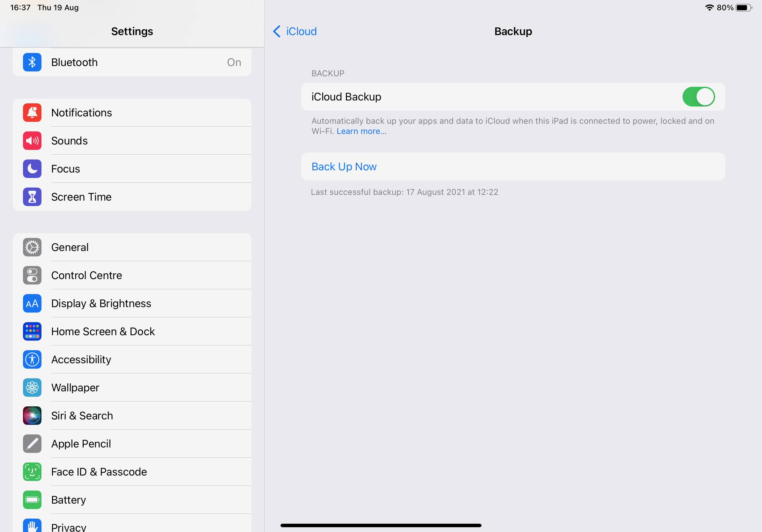
Task: Tap the 80% battery percentage
Action: [x=725, y=8]
